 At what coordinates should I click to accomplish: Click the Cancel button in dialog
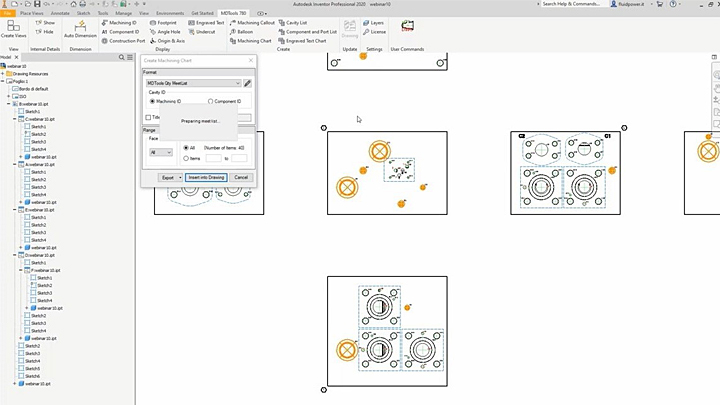(241, 177)
